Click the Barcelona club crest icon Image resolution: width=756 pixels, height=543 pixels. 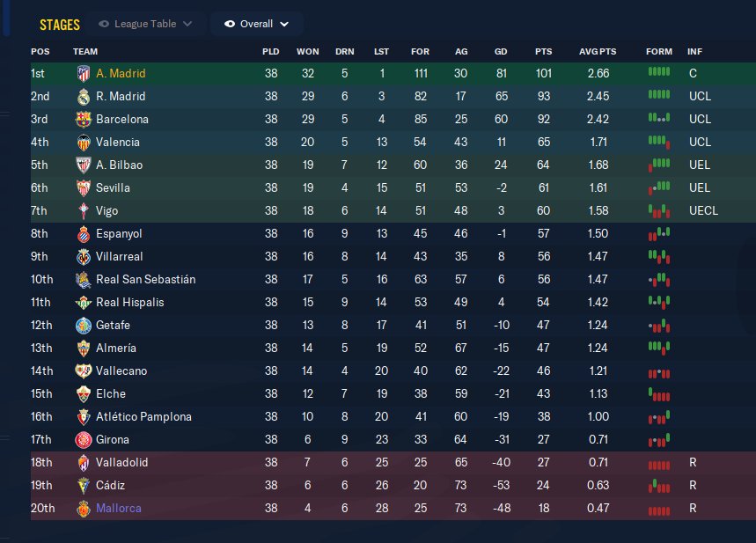(84, 120)
